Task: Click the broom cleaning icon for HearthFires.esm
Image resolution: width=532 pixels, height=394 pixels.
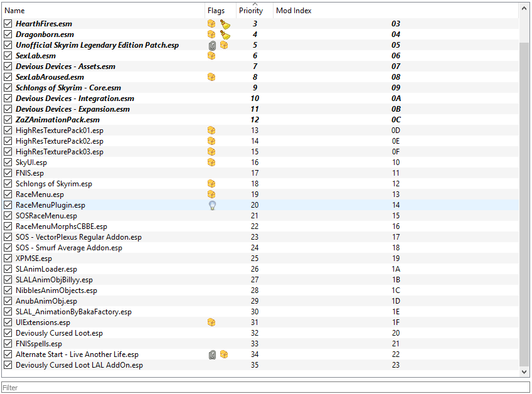Action: (225, 24)
